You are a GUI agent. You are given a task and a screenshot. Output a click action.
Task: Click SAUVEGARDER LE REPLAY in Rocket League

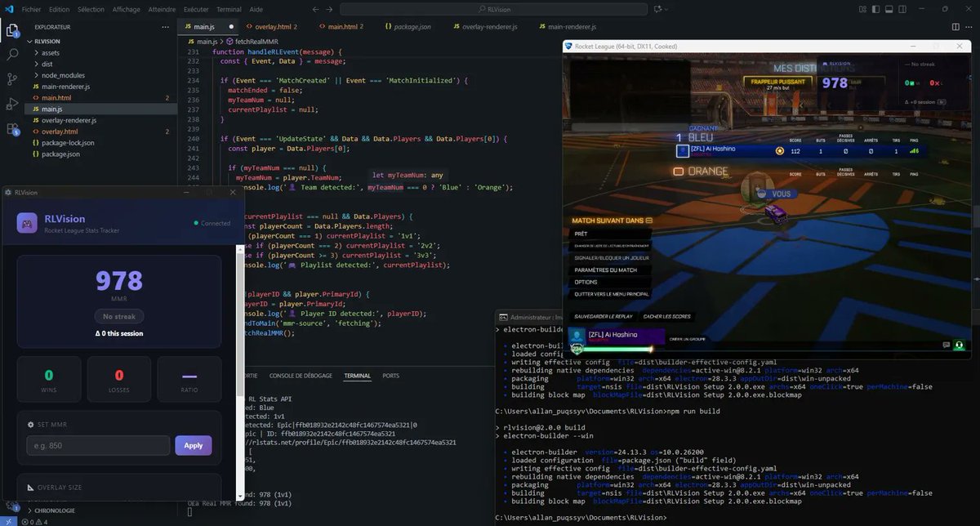point(604,316)
